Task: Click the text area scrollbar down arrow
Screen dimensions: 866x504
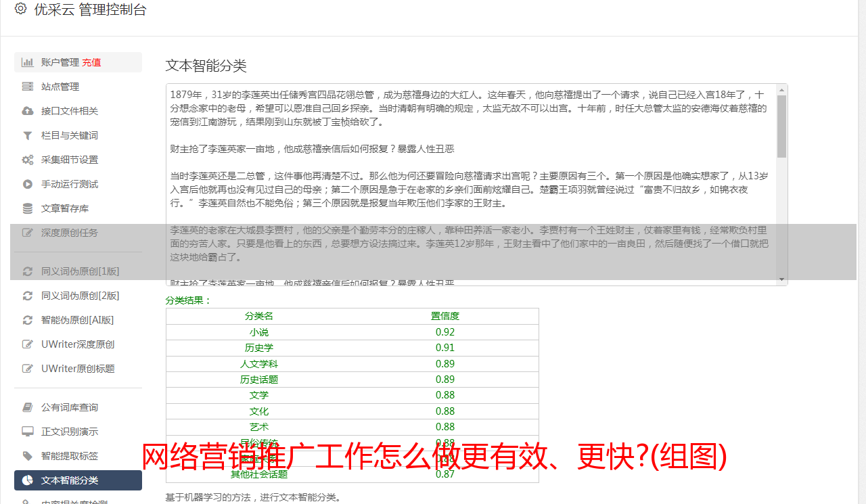Action: point(782,279)
